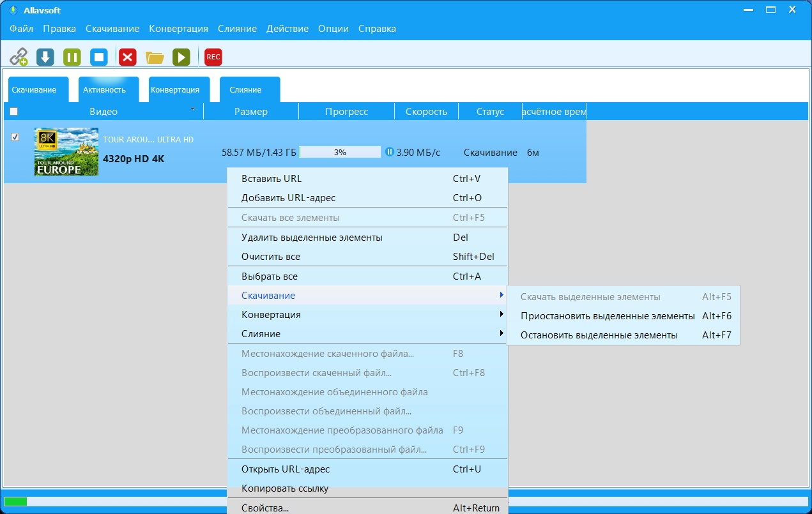Click the Скачивание status cell of the video row
This screenshot has height=514, width=812.
pos(490,153)
